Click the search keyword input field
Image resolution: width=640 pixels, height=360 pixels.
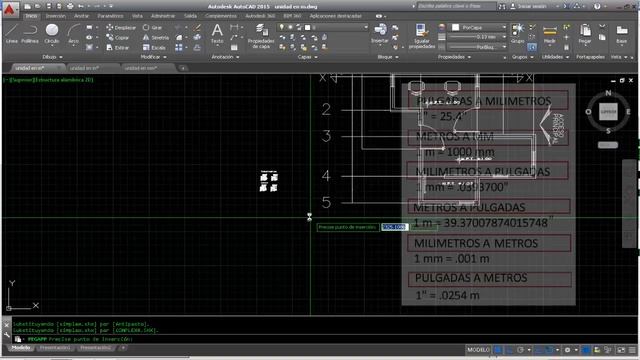(x=456, y=7)
